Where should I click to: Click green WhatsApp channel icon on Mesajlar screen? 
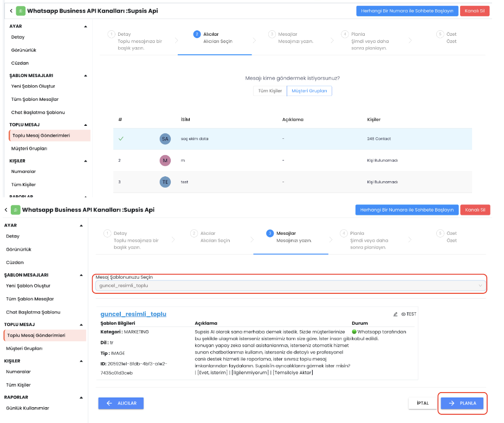click(x=15, y=210)
